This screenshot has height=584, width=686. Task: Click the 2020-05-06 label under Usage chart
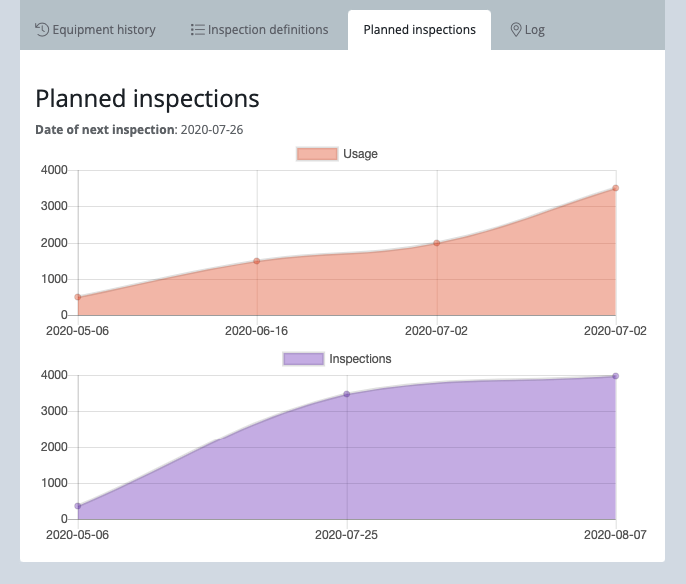coord(77,331)
